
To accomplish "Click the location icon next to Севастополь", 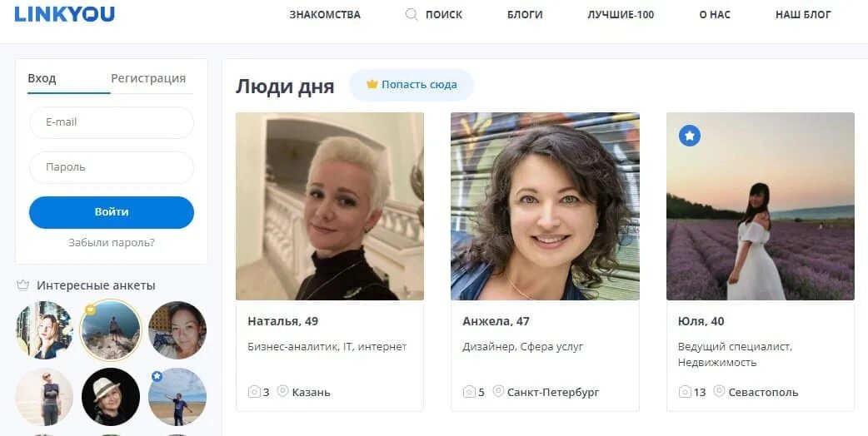I will (719, 391).
